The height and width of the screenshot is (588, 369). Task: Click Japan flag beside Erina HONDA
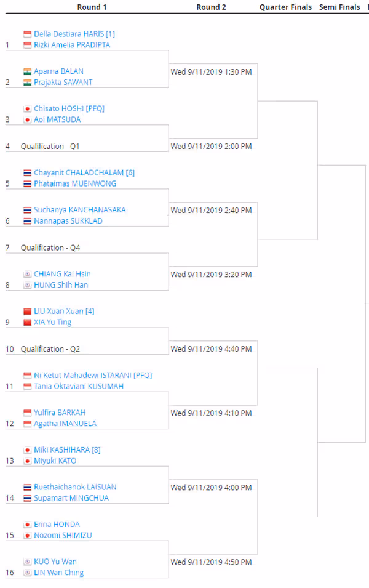tap(27, 525)
